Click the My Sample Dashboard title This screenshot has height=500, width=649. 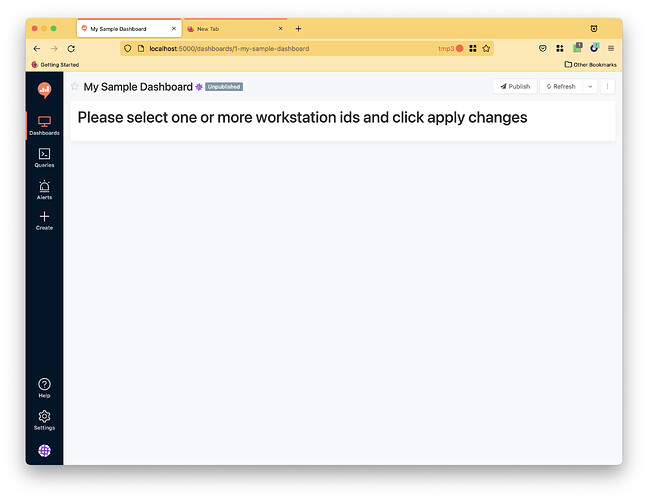(x=138, y=87)
